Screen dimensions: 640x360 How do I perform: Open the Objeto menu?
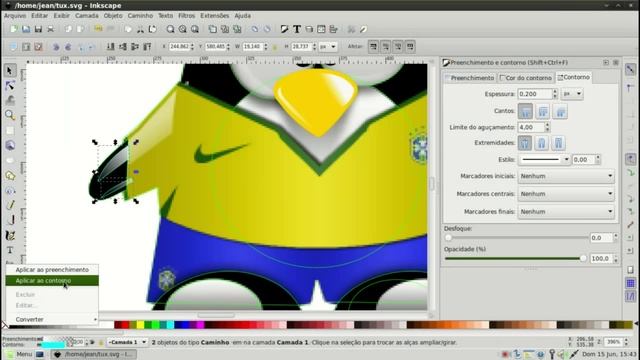click(113, 16)
